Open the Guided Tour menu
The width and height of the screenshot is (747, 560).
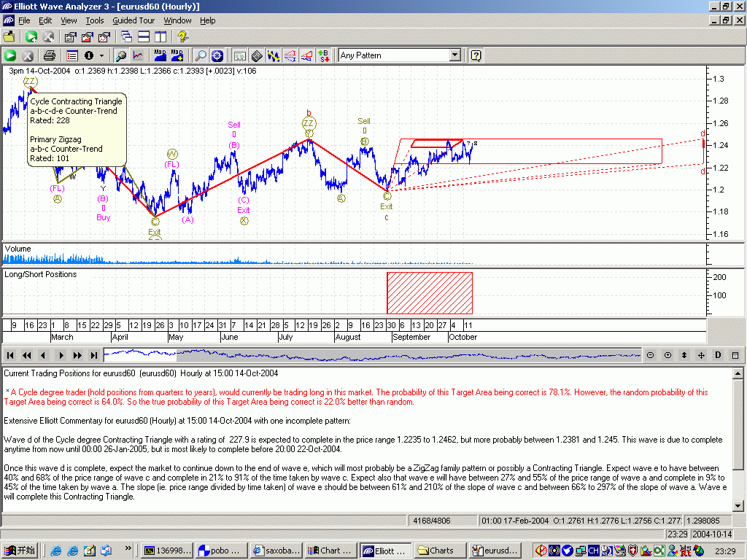coord(133,20)
